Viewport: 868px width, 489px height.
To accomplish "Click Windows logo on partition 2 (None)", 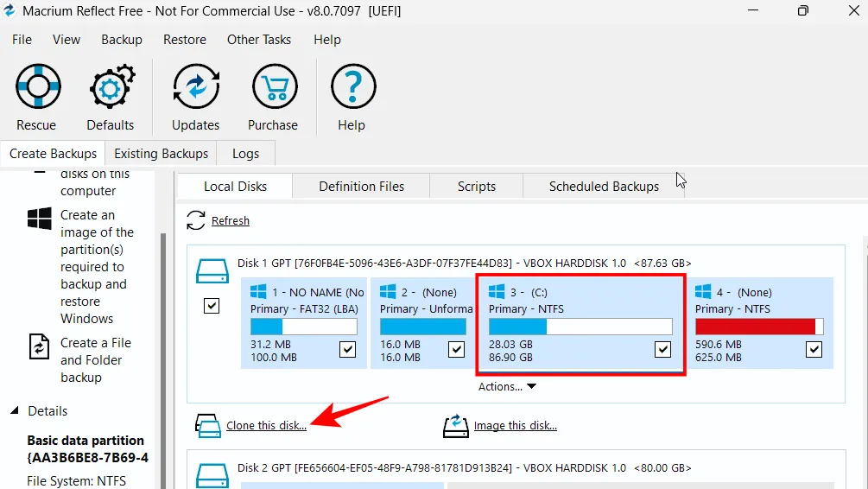I will click(x=388, y=291).
